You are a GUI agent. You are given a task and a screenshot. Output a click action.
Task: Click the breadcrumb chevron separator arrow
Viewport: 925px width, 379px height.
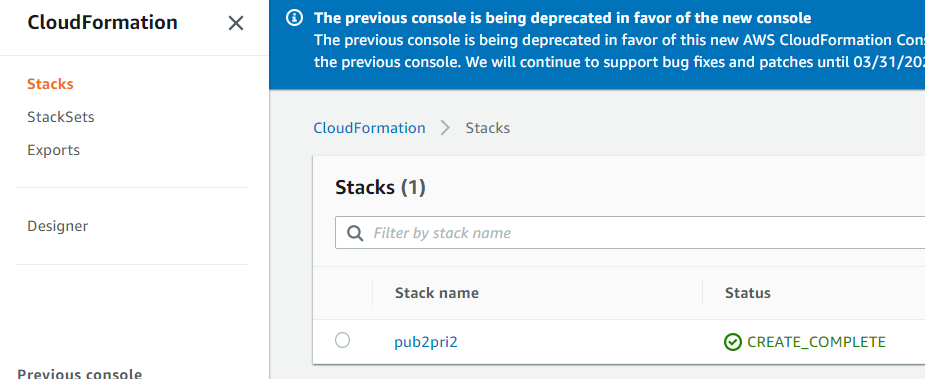(445, 128)
